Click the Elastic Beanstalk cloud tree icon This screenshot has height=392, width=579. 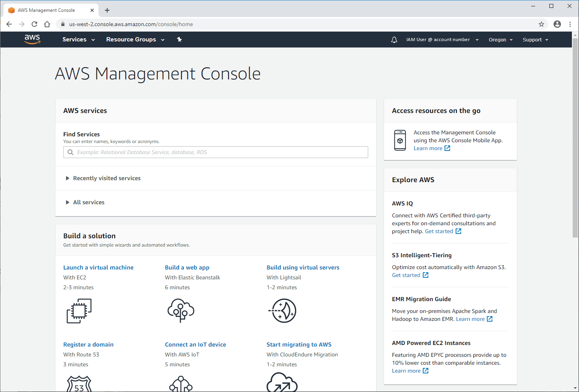pos(181,311)
